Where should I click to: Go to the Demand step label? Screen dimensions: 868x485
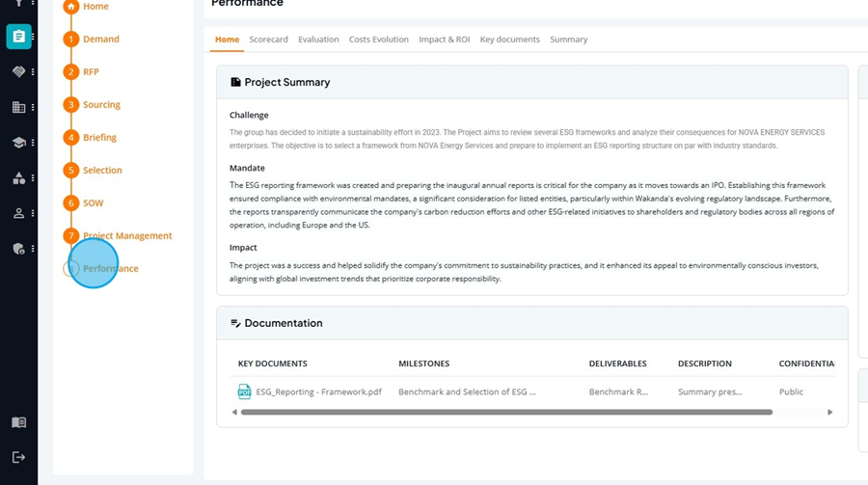point(101,39)
